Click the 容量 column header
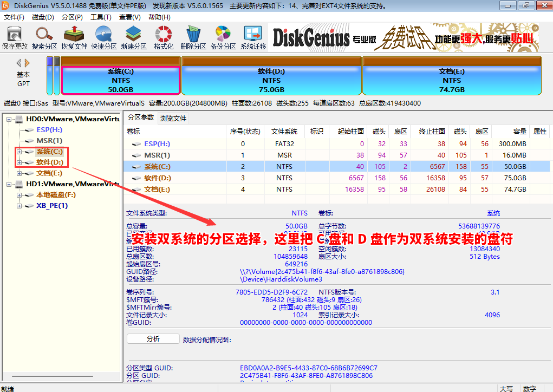This screenshot has height=392, width=553. pos(510,132)
